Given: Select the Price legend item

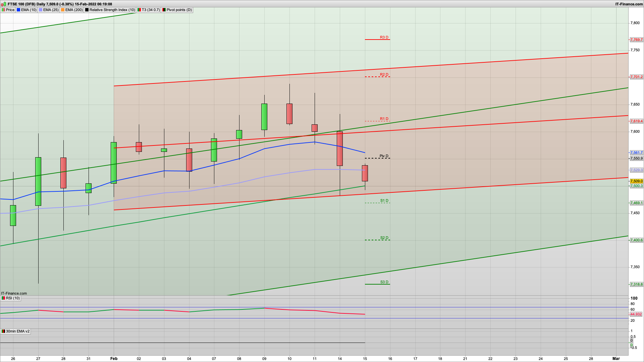Looking at the screenshot, I should click(x=8, y=10).
